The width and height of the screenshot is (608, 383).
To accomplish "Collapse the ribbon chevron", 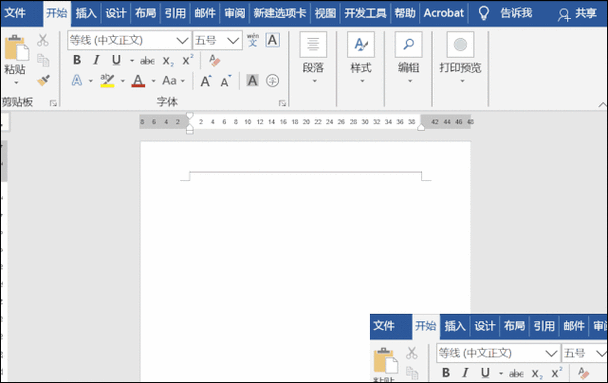I will point(602,105).
